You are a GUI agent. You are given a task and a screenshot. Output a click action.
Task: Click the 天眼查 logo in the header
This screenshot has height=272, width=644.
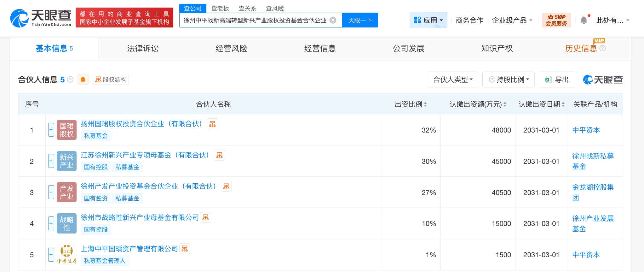(x=41, y=18)
